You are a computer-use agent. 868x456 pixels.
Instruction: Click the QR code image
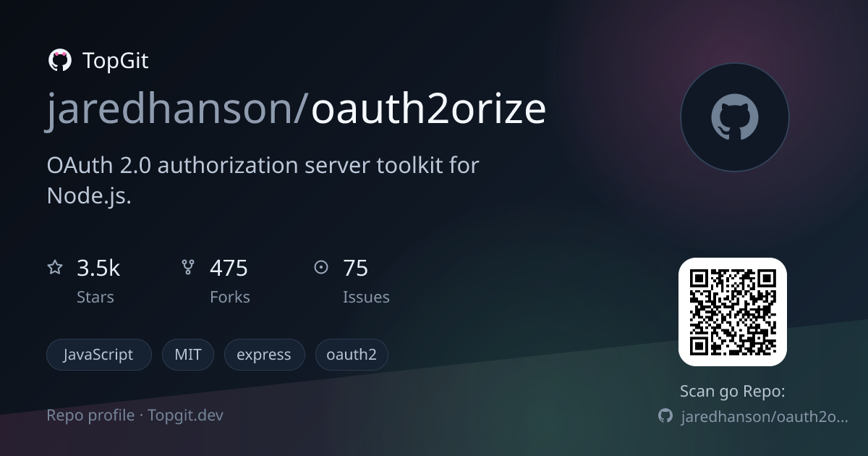733,312
